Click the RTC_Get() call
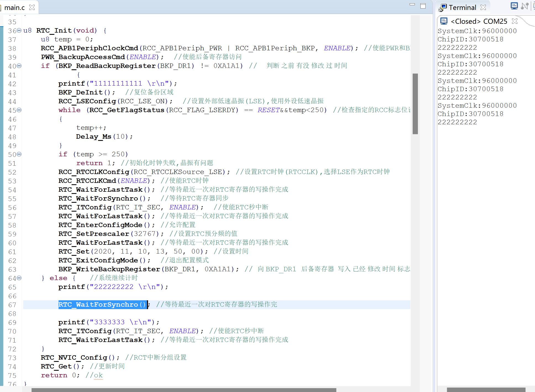Screen dimensions: 535x392 point(62,366)
